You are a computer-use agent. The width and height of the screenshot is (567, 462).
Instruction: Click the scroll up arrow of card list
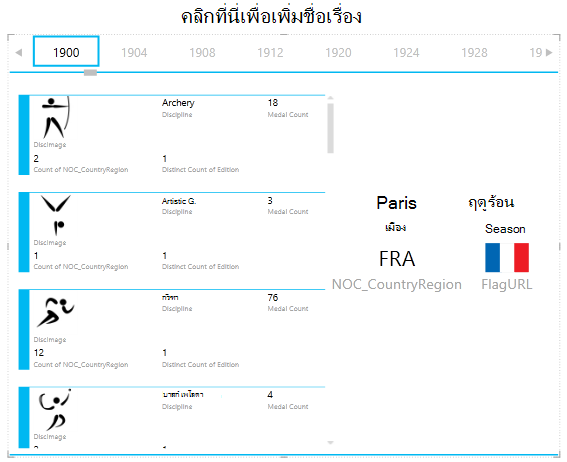[x=331, y=98]
